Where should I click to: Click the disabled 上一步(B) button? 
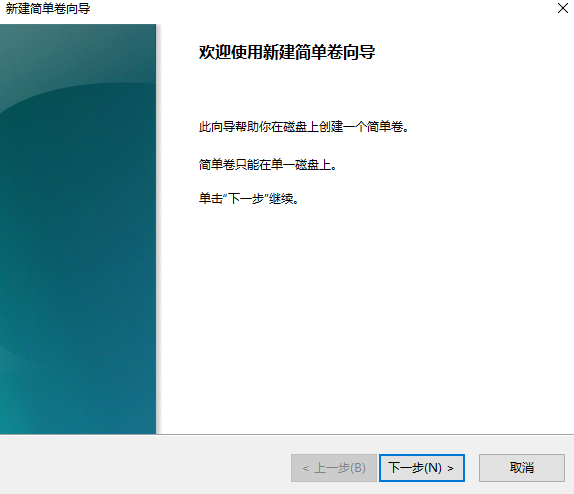pos(333,468)
